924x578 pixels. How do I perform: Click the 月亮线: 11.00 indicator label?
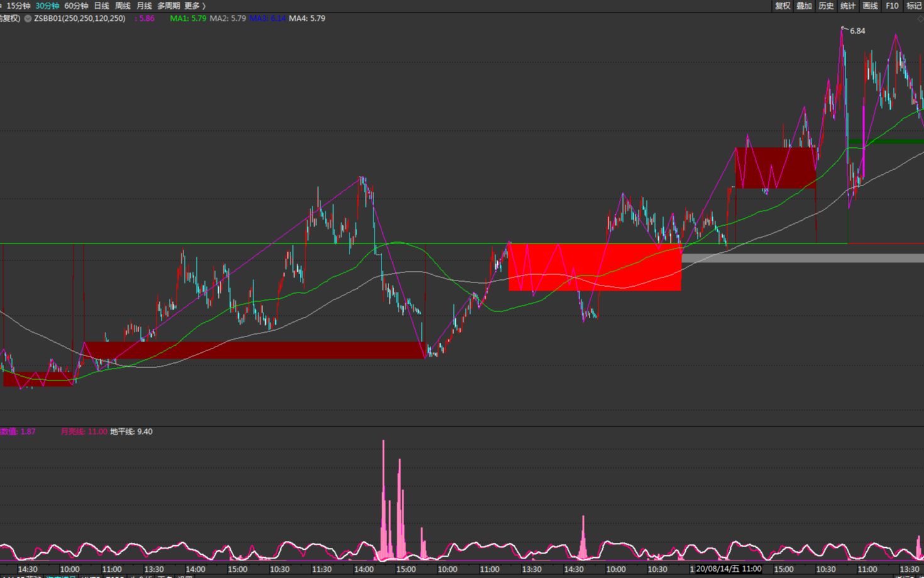84,431
